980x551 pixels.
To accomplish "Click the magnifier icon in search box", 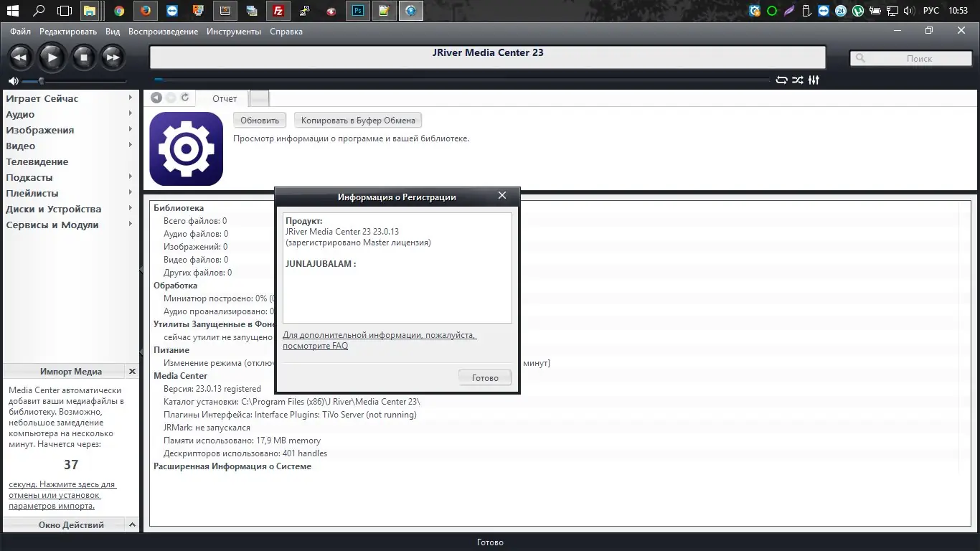I will click(861, 59).
